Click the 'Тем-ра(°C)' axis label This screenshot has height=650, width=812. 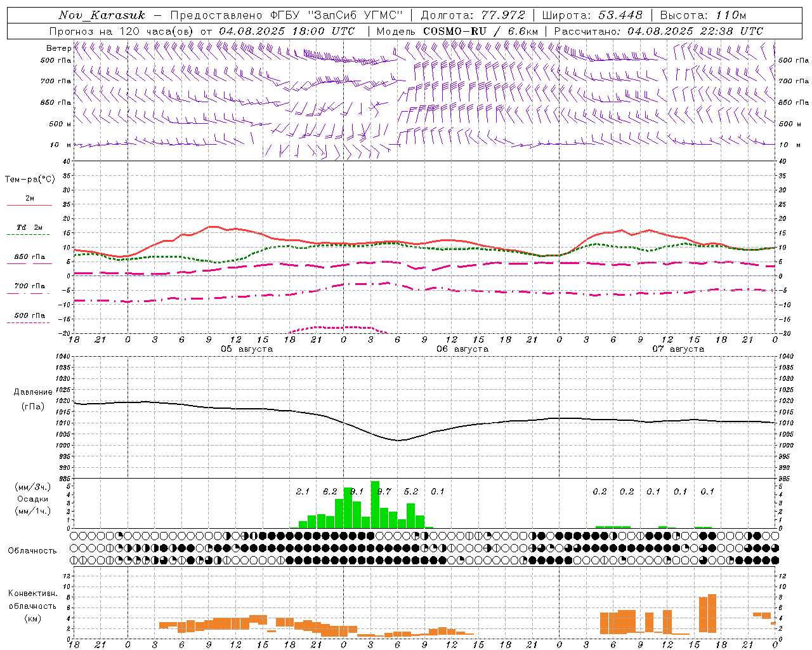[x=30, y=179]
